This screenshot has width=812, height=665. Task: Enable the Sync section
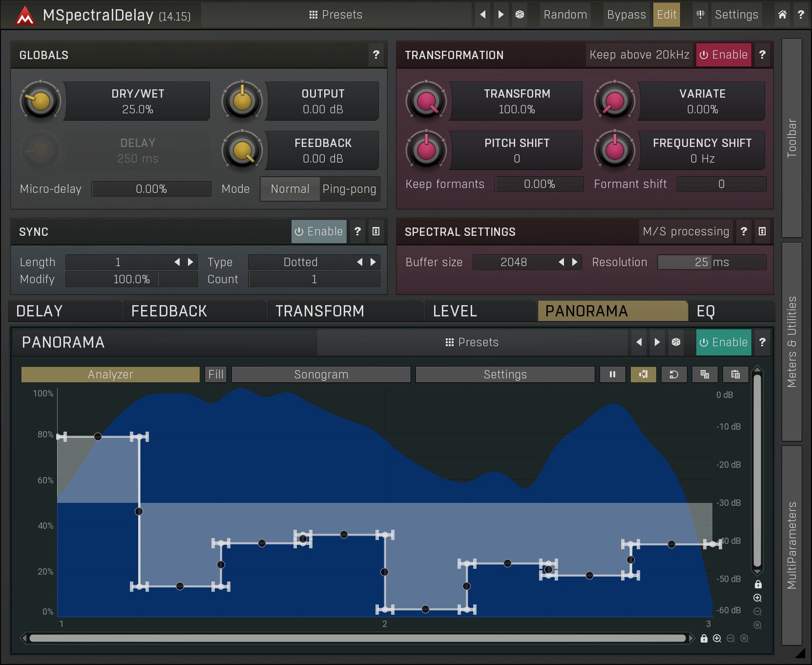point(319,231)
